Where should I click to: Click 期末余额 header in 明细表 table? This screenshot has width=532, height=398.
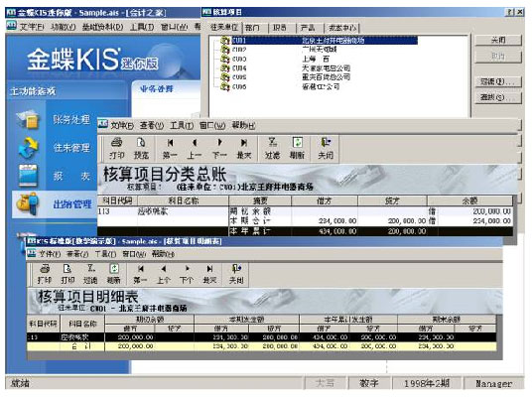(447, 320)
